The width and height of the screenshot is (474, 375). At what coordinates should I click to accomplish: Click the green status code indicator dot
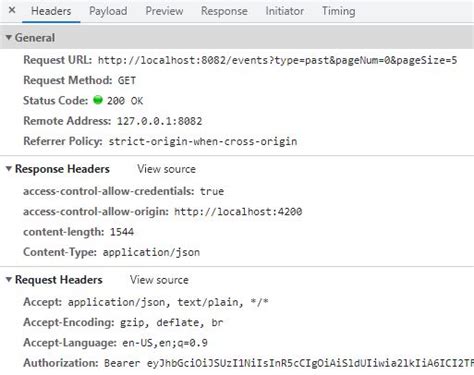click(98, 100)
